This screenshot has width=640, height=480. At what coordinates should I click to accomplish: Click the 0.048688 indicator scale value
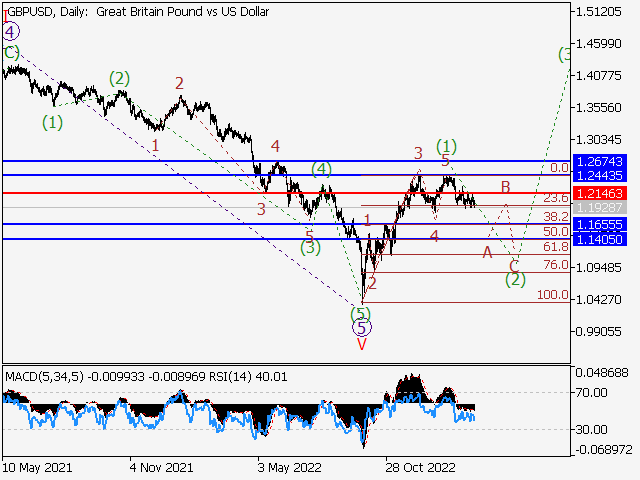coord(602,373)
